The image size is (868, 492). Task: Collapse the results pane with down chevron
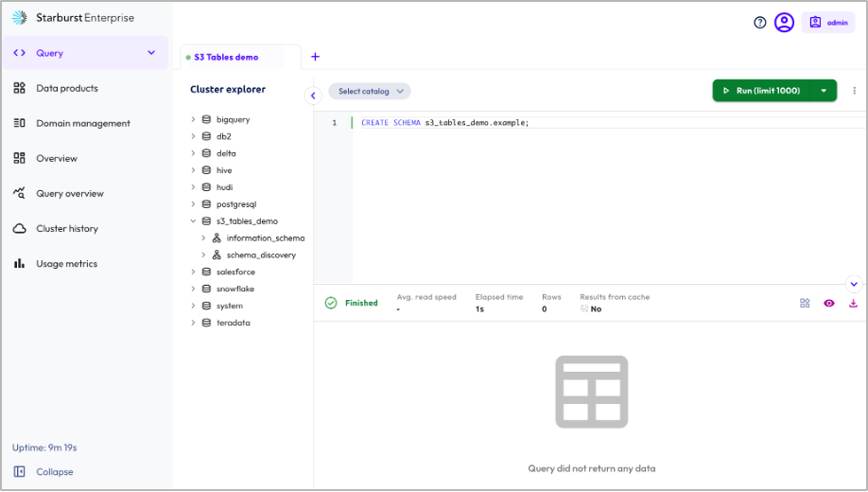[x=854, y=284]
